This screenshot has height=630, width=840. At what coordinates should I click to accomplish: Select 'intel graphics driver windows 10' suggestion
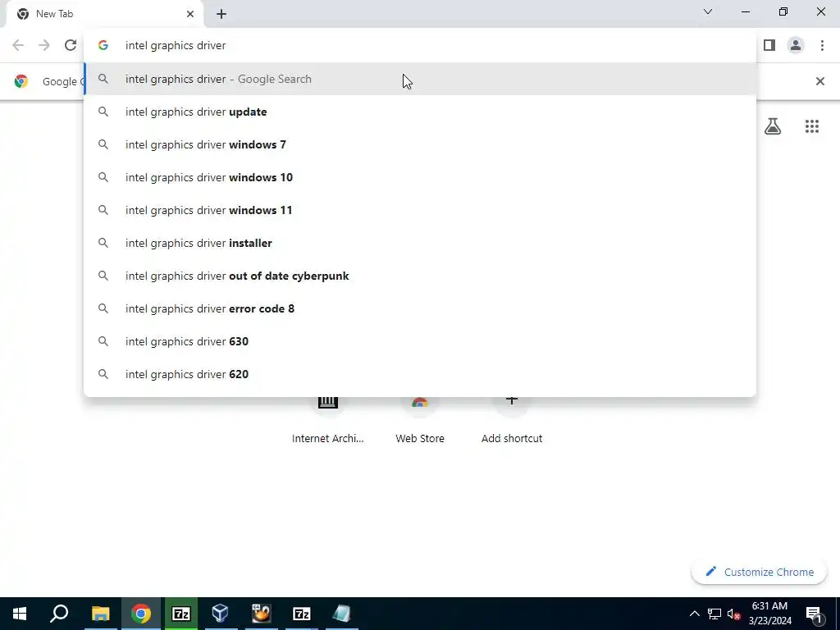(420, 177)
